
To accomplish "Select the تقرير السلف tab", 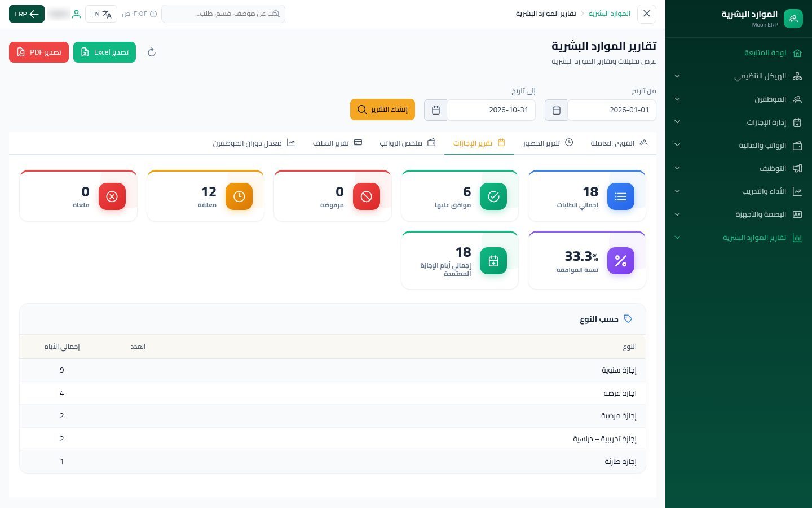I will [x=337, y=143].
